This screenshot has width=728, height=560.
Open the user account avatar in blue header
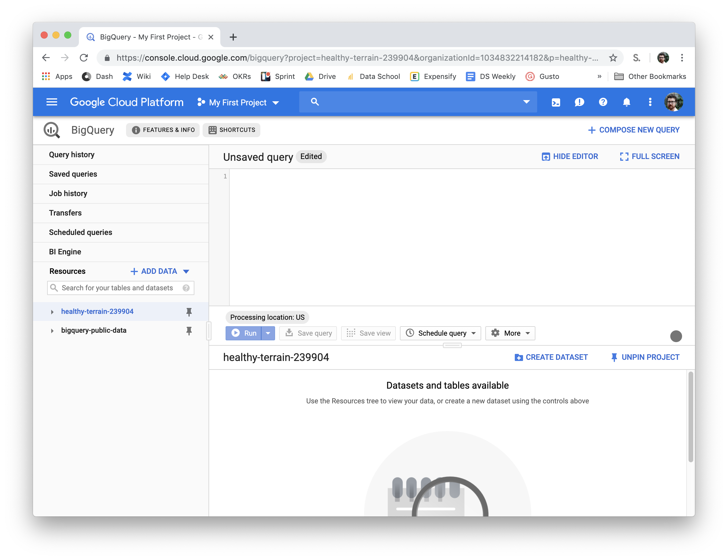click(x=674, y=102)
